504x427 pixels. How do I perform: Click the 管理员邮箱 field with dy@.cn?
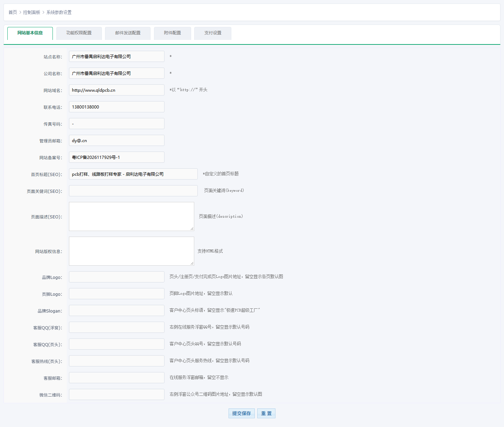(x=117, y=140)
